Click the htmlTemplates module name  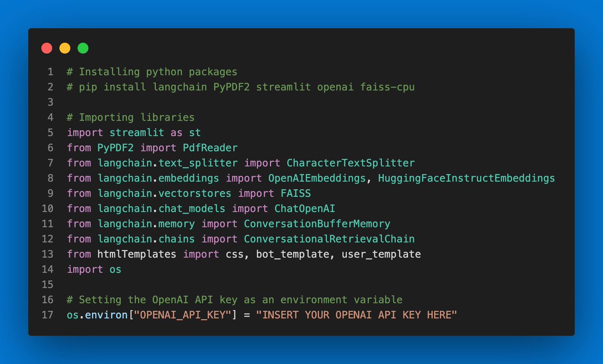[x=137, y=254]
